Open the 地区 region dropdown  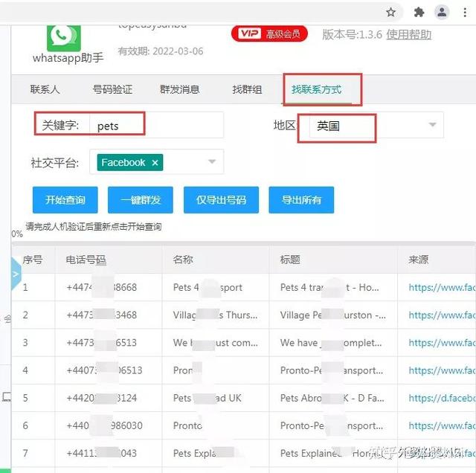coord(432,125)
